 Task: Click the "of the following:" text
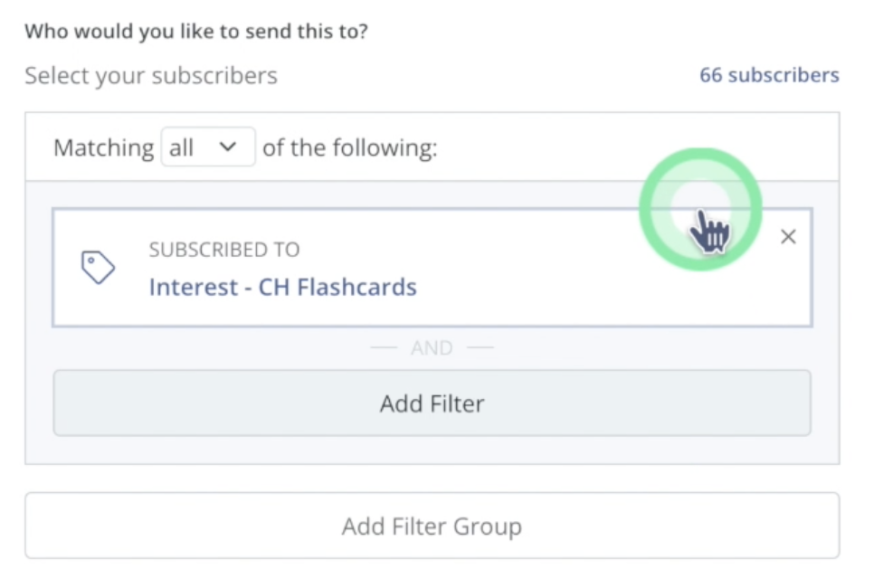(x=350, y=147)
